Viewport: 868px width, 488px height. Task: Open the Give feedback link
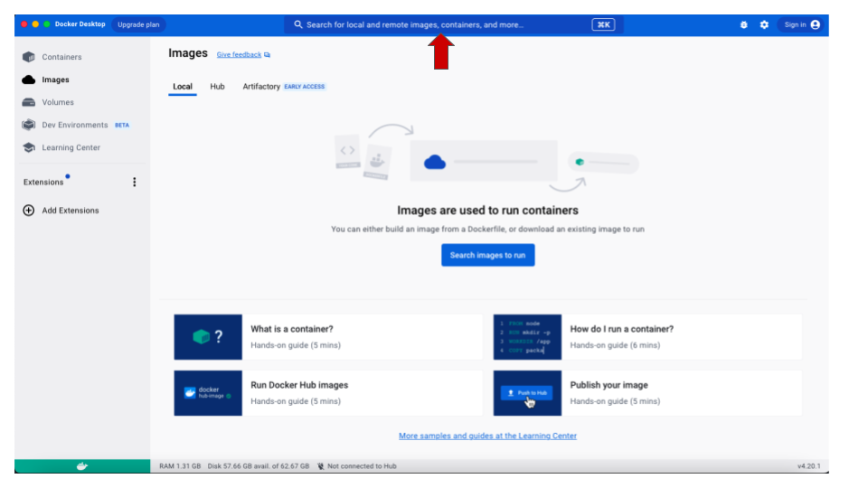(x=239, y=55)
